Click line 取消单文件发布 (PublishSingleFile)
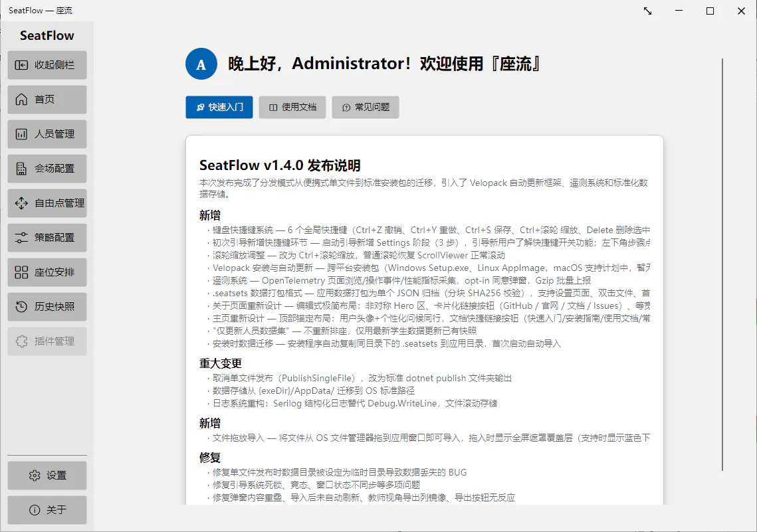The image size is (757, 532). (360, 378)
